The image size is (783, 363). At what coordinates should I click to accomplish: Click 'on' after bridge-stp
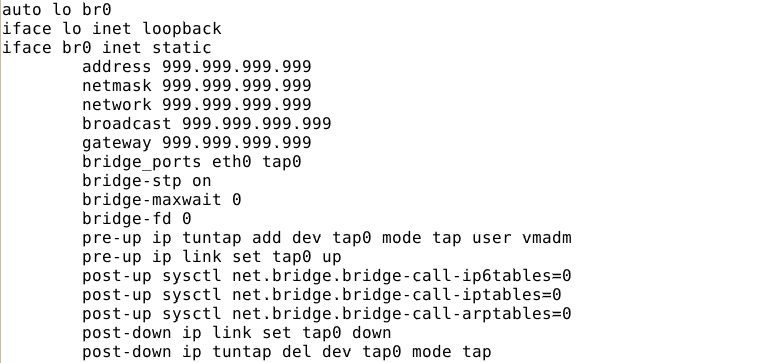202,181
